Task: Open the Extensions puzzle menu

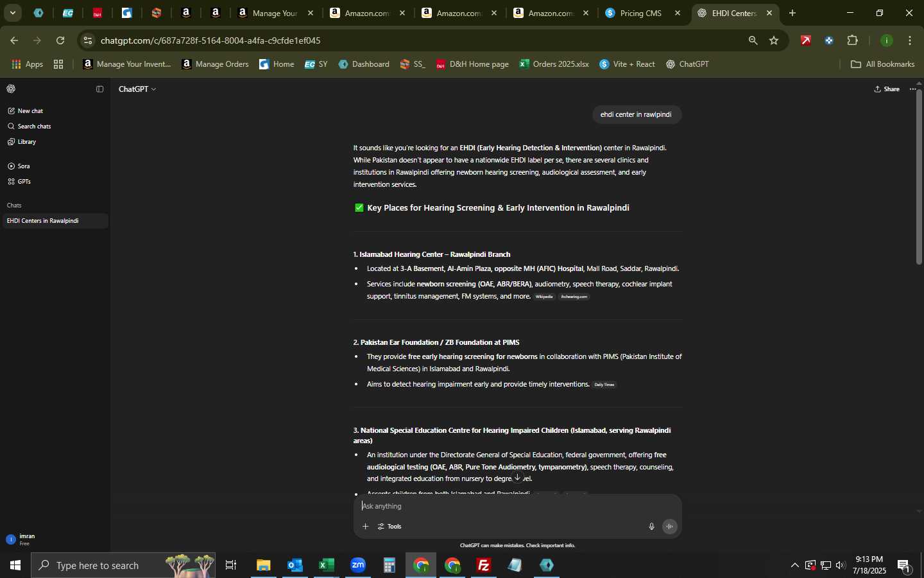Action: 853,40
